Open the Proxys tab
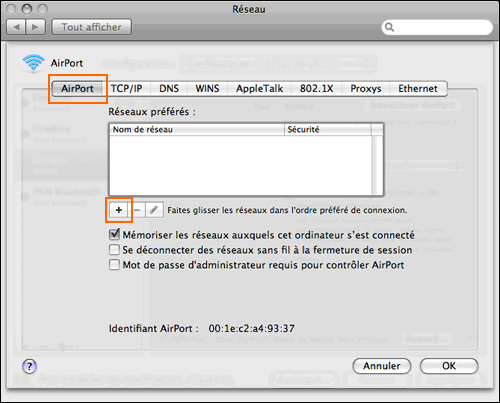The height and width of the screenshot is (403, 500). pos(366,89)
